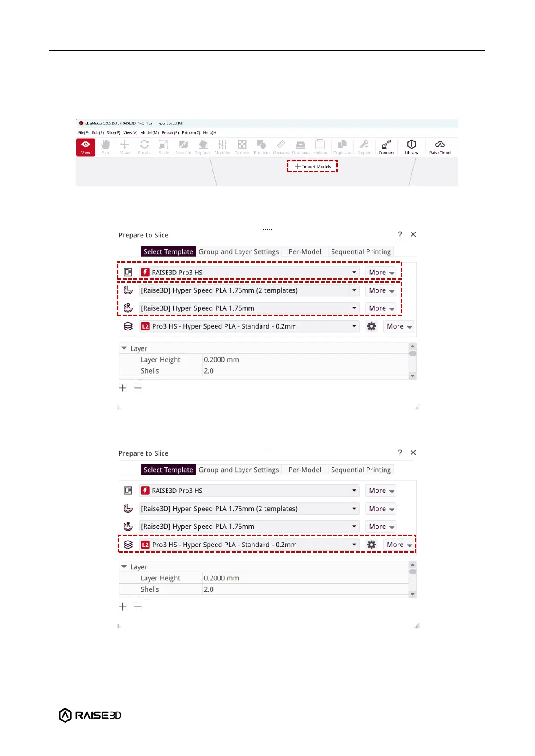
Task: Choose the Boolean tool
Action: 261,147
